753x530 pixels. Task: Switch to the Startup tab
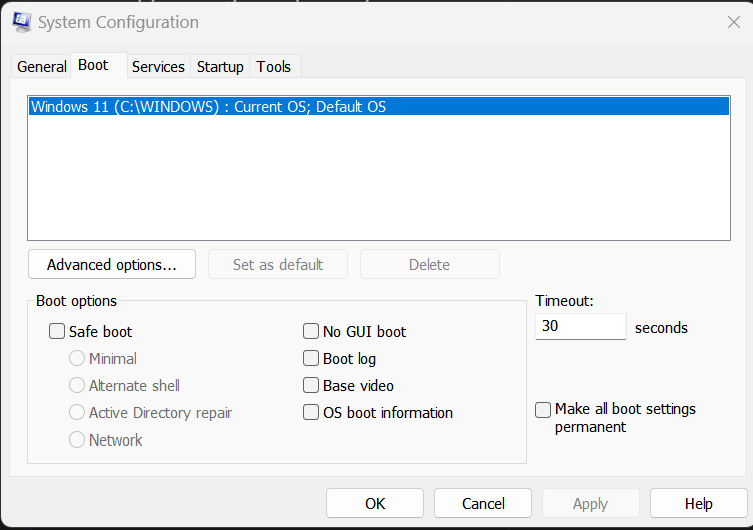point(220,67)
